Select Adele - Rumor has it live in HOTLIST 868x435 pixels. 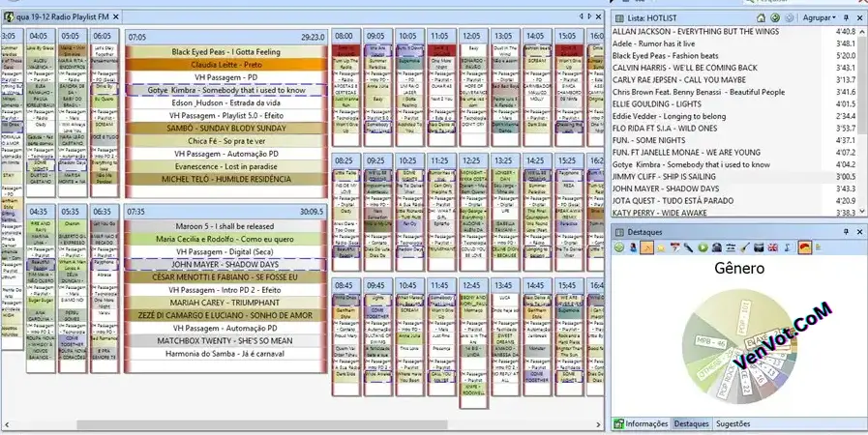pyautogui.click(x=734, y=43)
